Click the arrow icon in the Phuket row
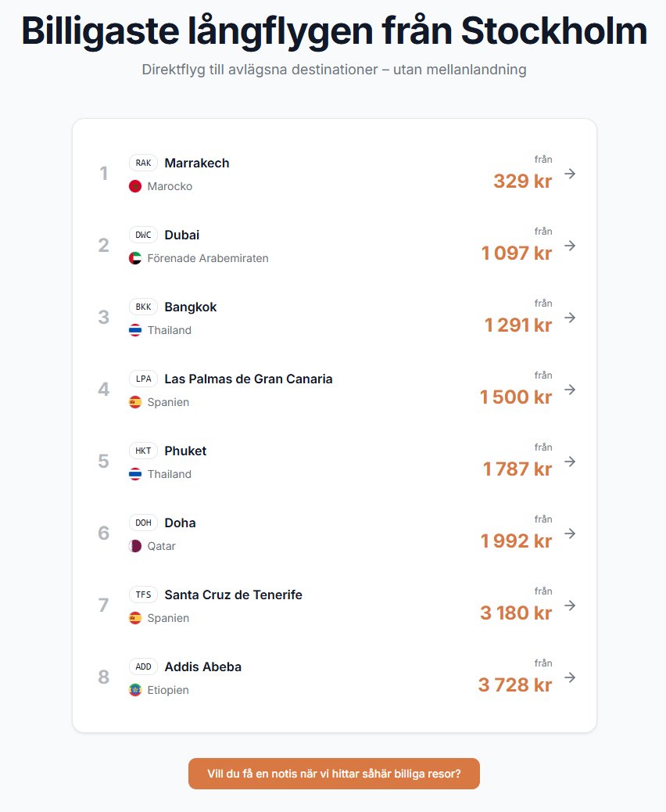Screen dimensions: 666x812 570,462
